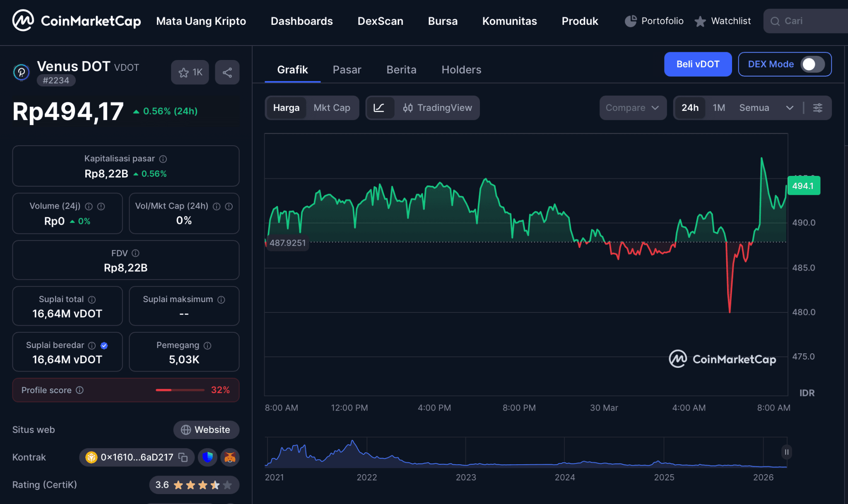Star Venus DOT to watchlist
This screenshot has width=848, height=504.
point(190,72)
